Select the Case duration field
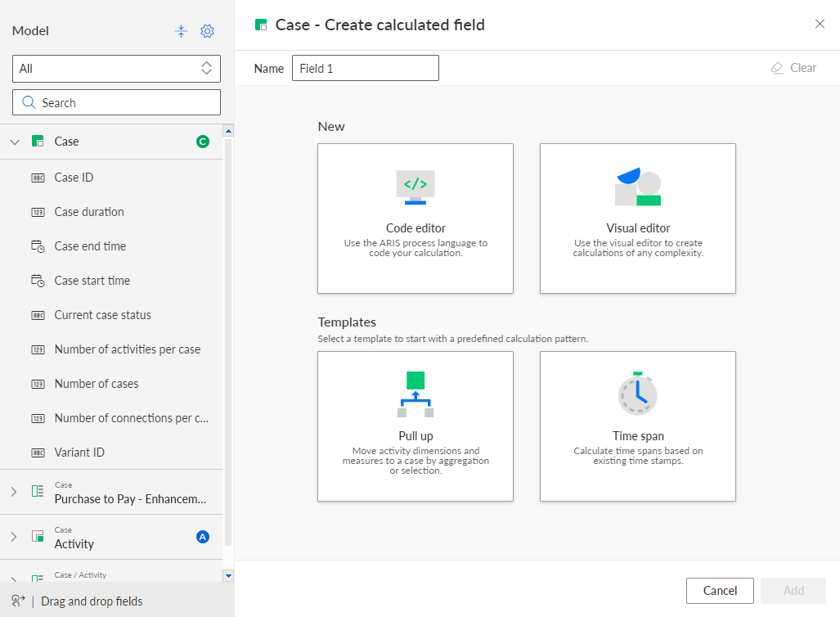Screen dimensions: 840x617 tap(111, 212)
